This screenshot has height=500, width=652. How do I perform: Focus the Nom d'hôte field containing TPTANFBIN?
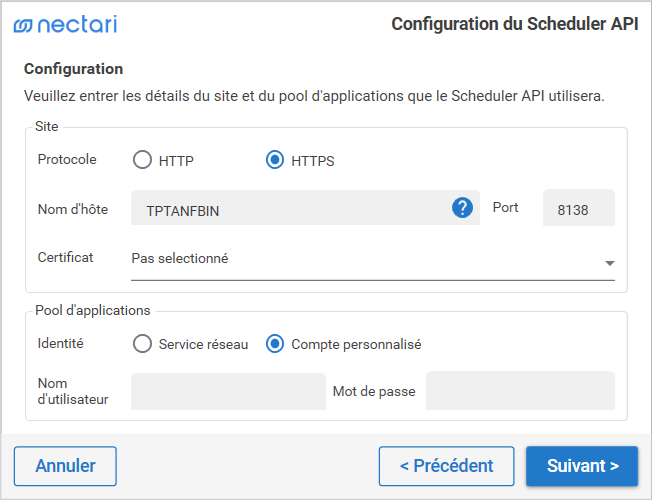point(290,208)
